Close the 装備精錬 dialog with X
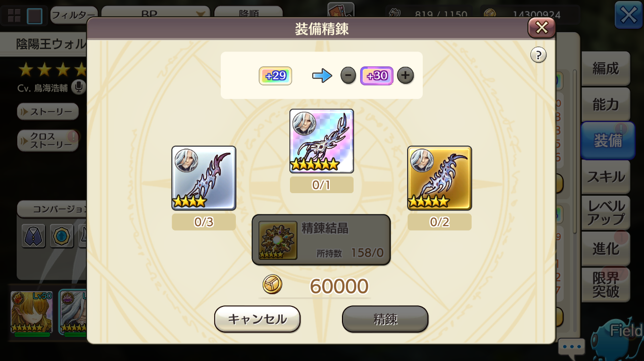The image size is (644, 361). coord(541,27)
